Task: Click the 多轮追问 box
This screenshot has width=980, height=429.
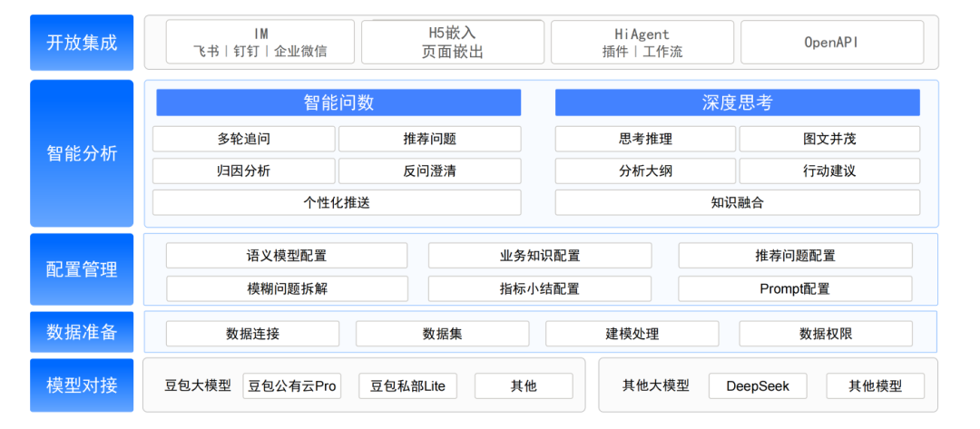Action: tap(244, 139)
